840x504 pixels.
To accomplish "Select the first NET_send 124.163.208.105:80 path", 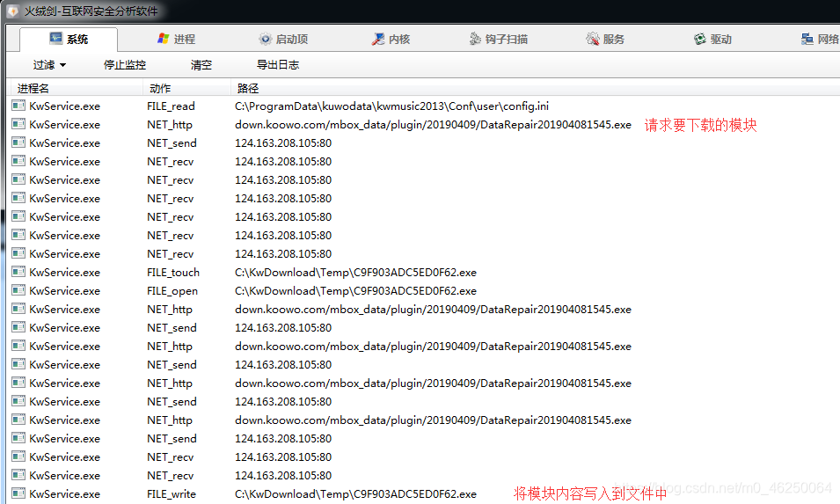I will (283, 143).
